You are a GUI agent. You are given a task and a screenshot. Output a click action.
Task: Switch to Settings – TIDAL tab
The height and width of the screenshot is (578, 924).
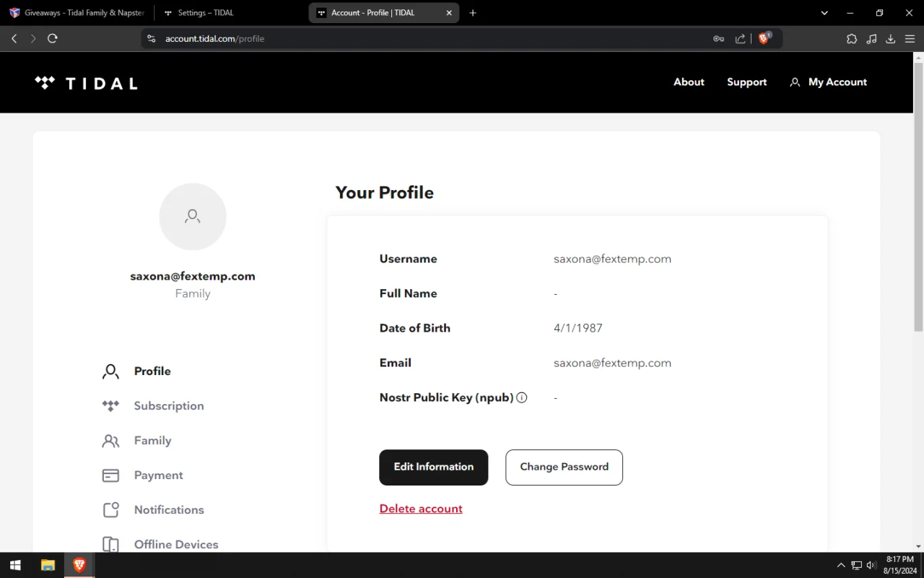click(x=231, y=13)
